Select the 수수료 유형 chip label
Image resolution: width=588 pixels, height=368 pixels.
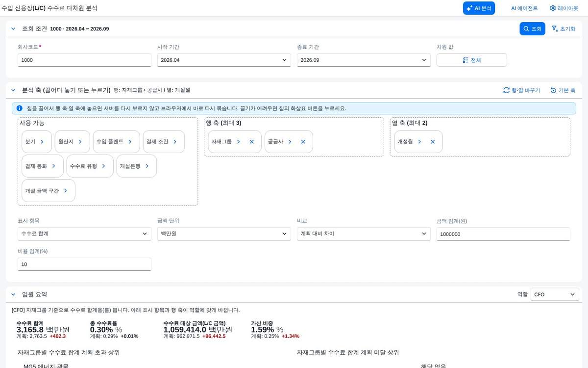[84, 166]
